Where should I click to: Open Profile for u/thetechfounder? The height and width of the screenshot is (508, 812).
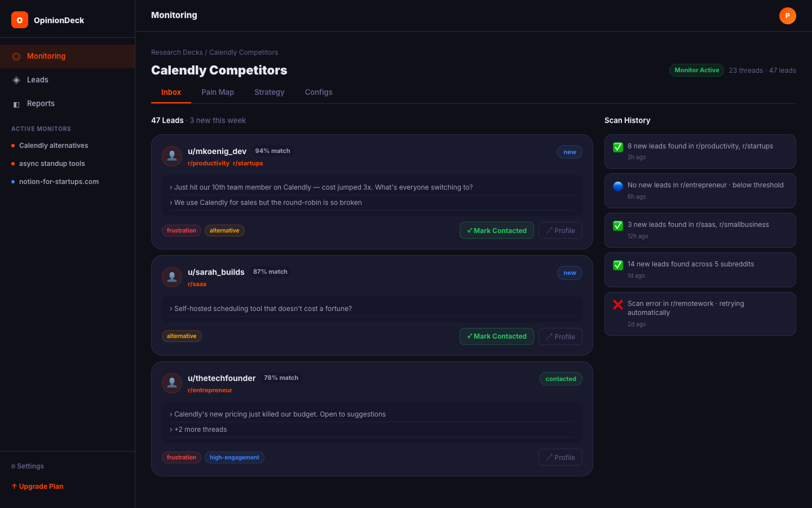pyautogui.click(x=560, y=457)
